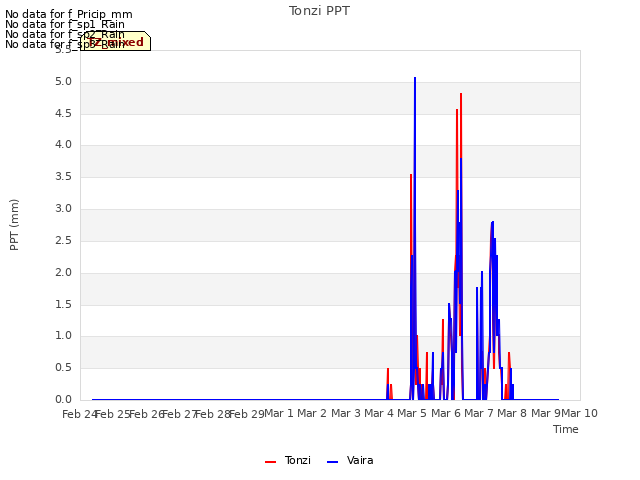This screenshot has height=480, width=640.
Task: Click the tallest red Tonzi peak on Mar 6
Action: point(461,94)
